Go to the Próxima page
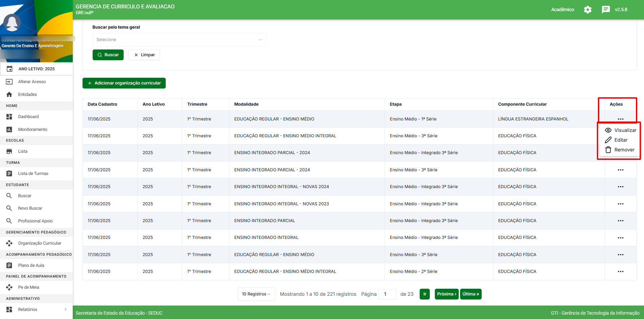This screenshot has width=644, height=319. pyautogui.click(x=446, y=294)
